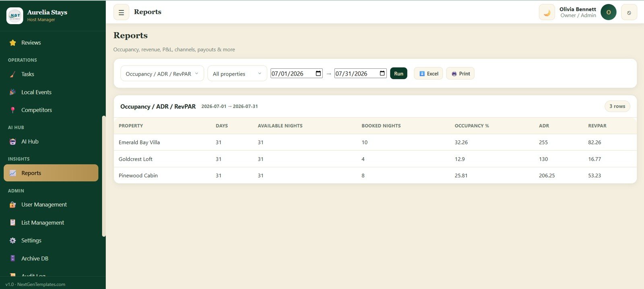
Task: Toggle dark mode moon icon
Action: [x=547, y=12]
